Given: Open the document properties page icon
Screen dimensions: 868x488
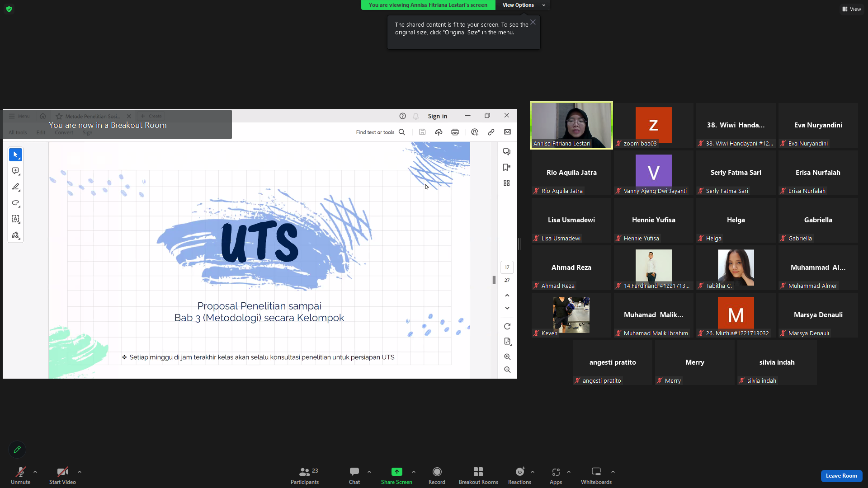Looking at the screenshot, I should (x=507, y=342).
